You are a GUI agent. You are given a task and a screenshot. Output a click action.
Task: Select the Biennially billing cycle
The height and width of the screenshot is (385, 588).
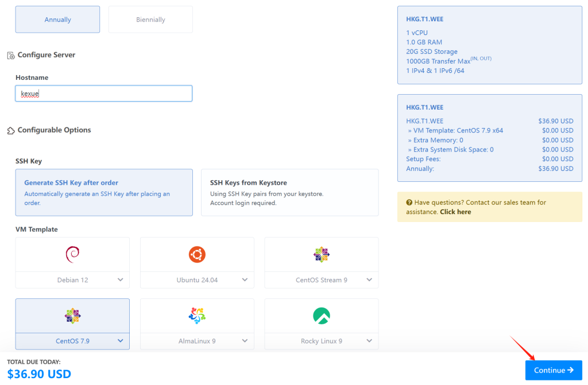(x=150, y=20)
